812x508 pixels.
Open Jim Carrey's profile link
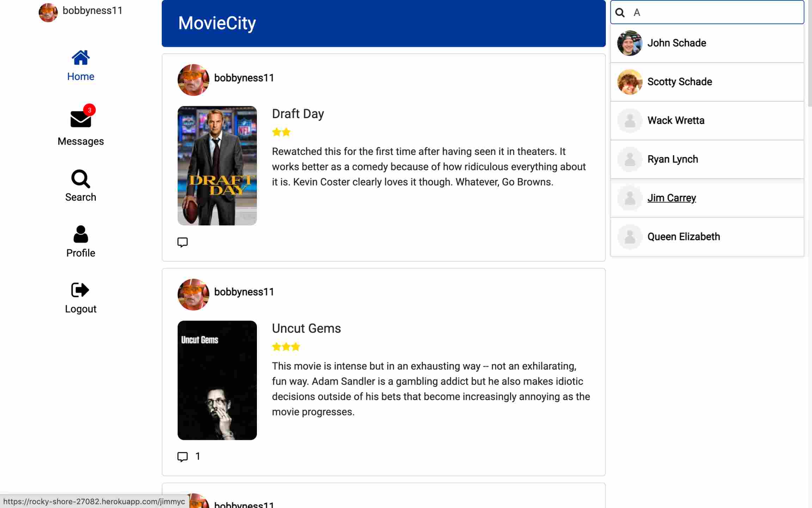point(671,198)
